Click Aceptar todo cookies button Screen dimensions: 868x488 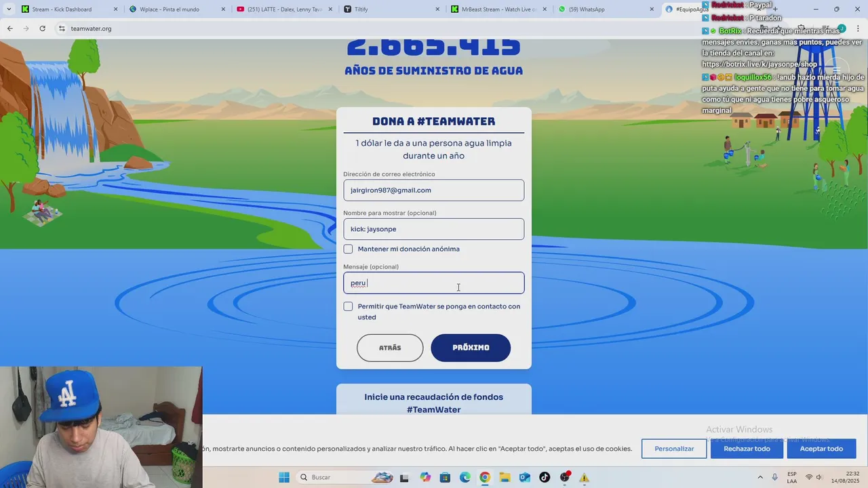tap(821, 449)
